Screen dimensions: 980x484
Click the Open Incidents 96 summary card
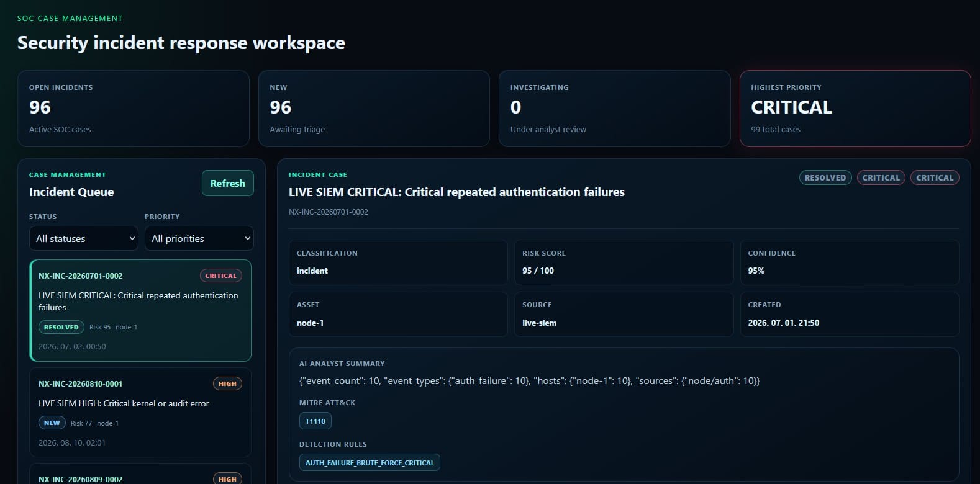(134, 109)
